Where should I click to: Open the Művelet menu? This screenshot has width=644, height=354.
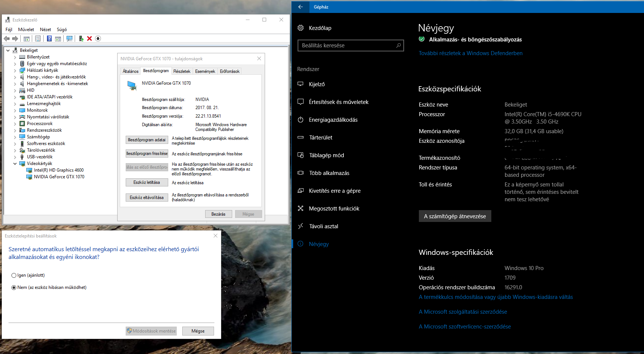[x=26, y=29]
